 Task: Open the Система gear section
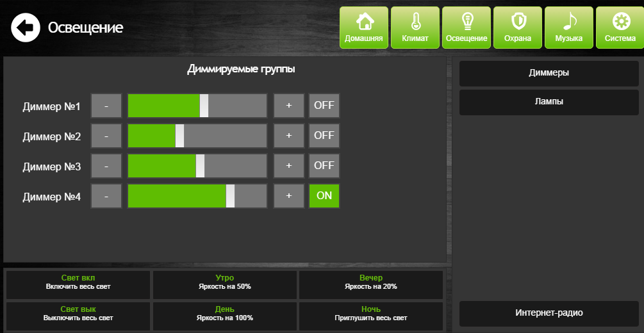click(620, 28)
